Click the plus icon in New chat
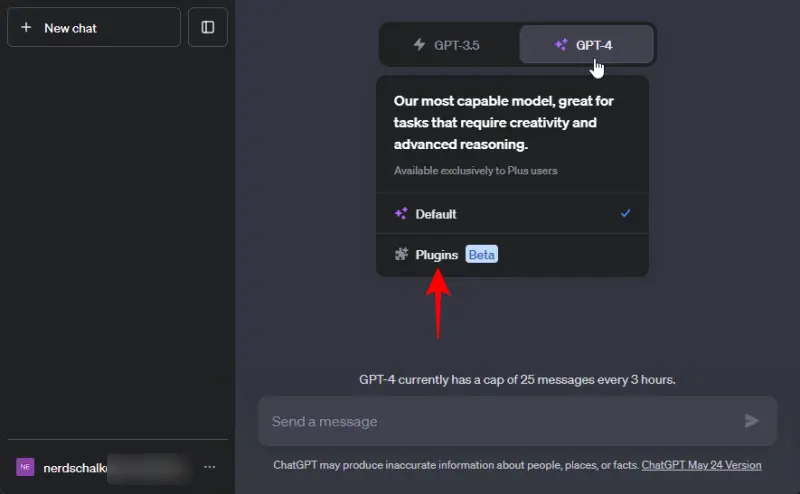Screen dimensions: 800x494 (26, 28)
